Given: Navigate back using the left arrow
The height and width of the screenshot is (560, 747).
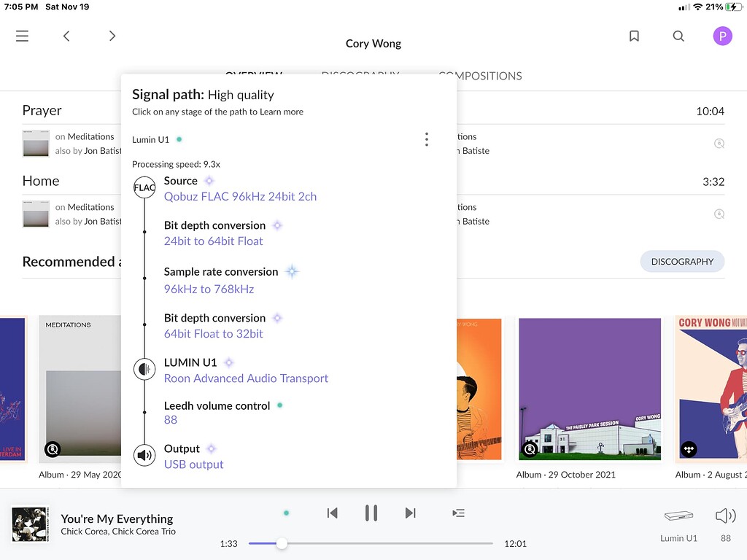Looking at the screenshot, I should point(66,35).
